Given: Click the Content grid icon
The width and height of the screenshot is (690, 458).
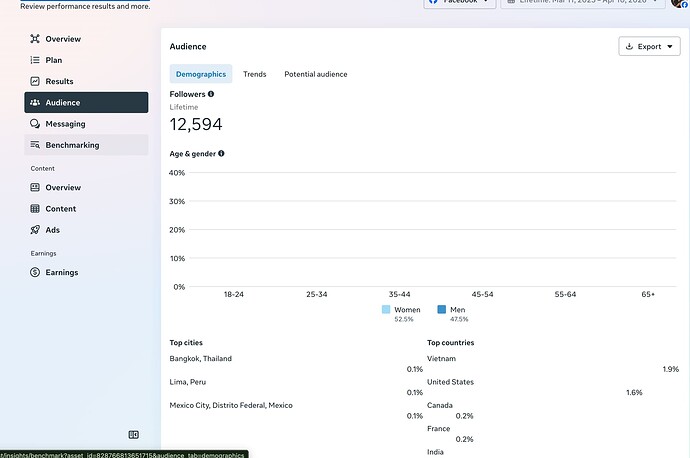Looking at the screenshot, I should 35,209.
